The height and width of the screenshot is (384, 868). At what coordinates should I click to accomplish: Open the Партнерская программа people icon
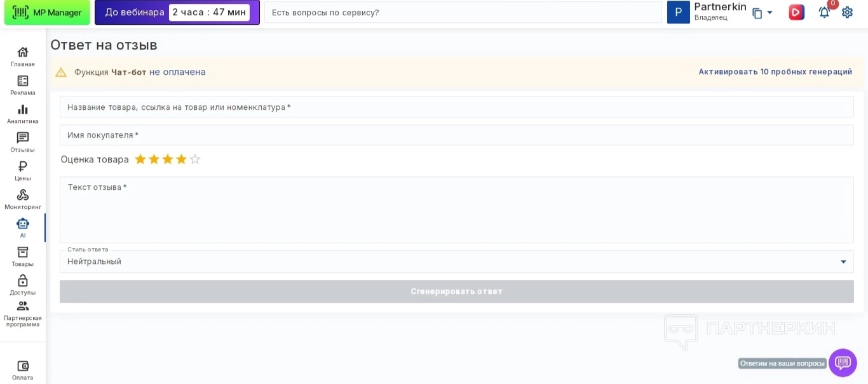point(23,306)
